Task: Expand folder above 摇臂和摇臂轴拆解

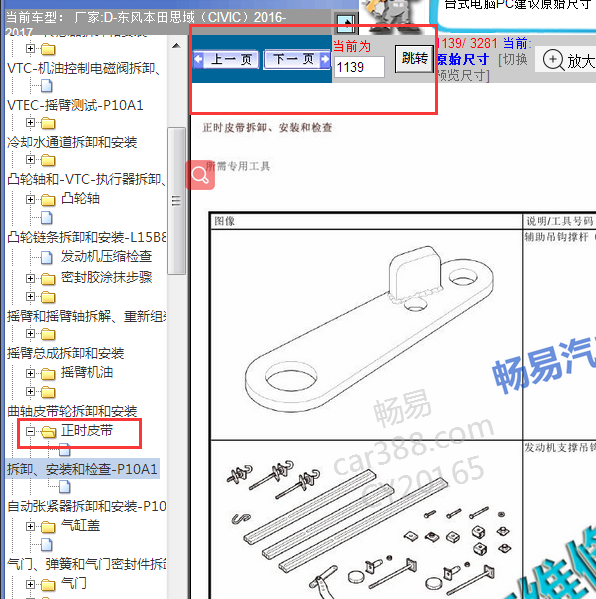Action: click(x=31, y=296)
